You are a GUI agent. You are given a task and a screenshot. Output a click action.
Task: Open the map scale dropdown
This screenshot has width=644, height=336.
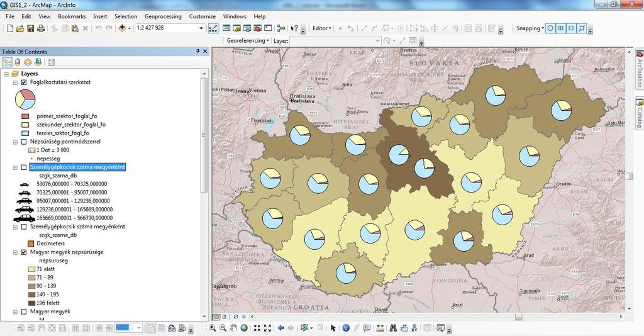tap(201, 28)
